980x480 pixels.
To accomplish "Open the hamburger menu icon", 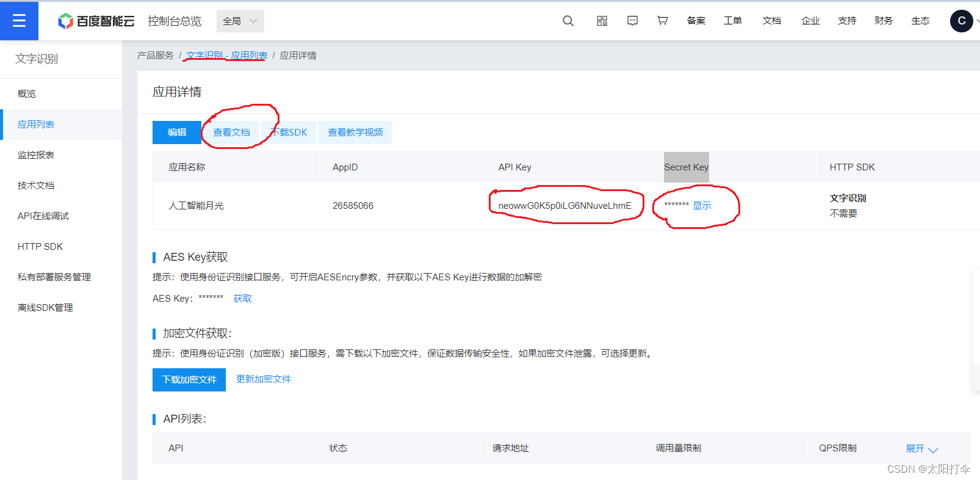I will (x=19, y=21).
